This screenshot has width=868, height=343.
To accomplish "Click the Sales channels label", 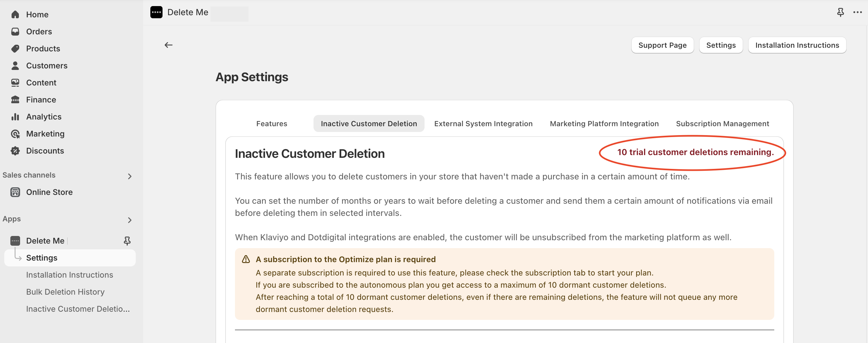I will click(x=29, y=175).
